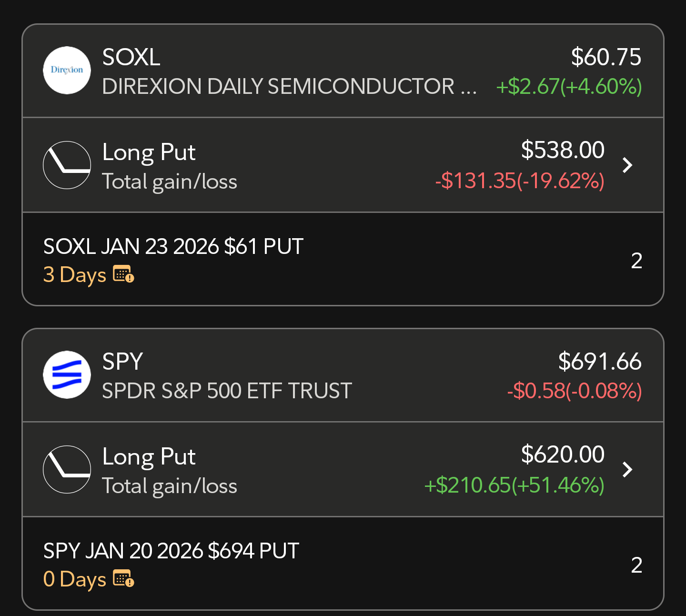Expand the SPY Long Put chevron
The image size is (686, 616).
point(627,470)
